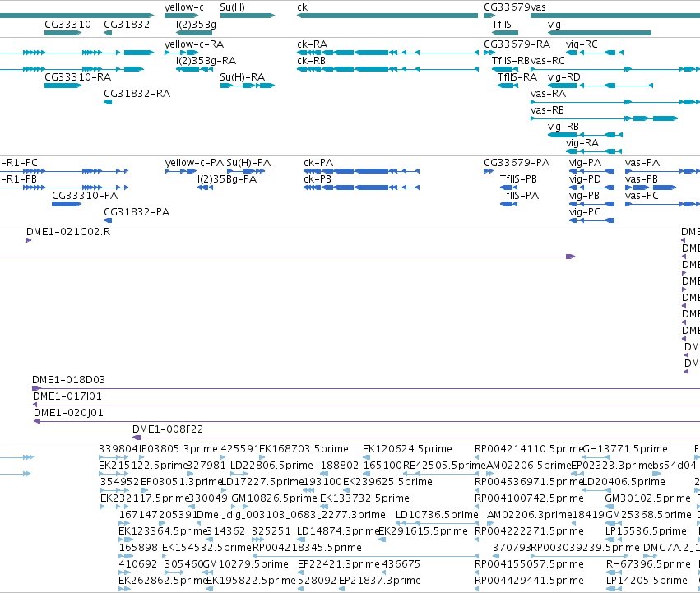This screenshot has height=593, width=700.
Task: Click the LD10736.5prime EST label
Action: 437,516
